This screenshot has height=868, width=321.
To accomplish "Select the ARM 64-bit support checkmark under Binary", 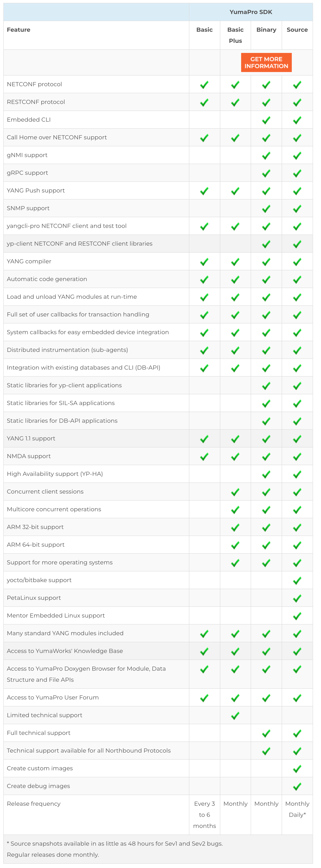I will (266, 545).
